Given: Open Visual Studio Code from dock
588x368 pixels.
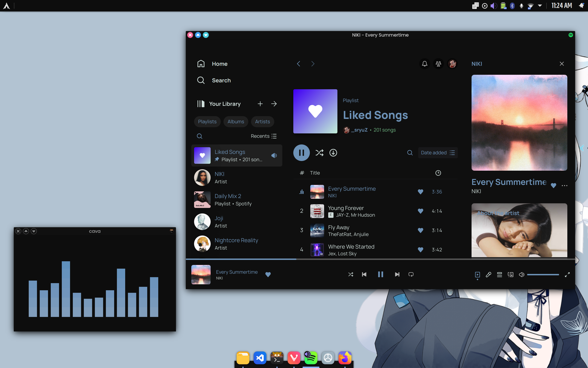Looking at the screenshot, I should [260, 358].
